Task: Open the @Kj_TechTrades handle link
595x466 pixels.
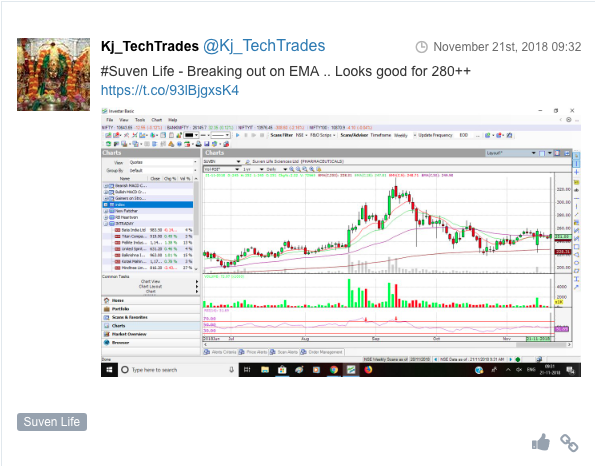Action: pos(264,46)
